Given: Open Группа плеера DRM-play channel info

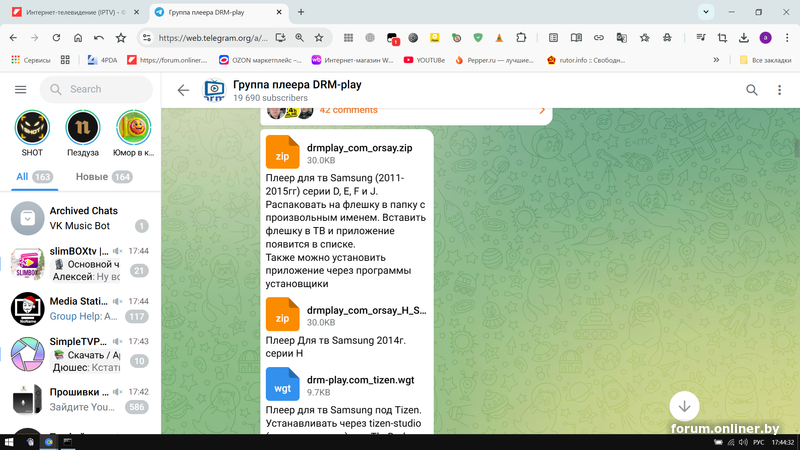Looking at the screenshot, I should 297,90.
